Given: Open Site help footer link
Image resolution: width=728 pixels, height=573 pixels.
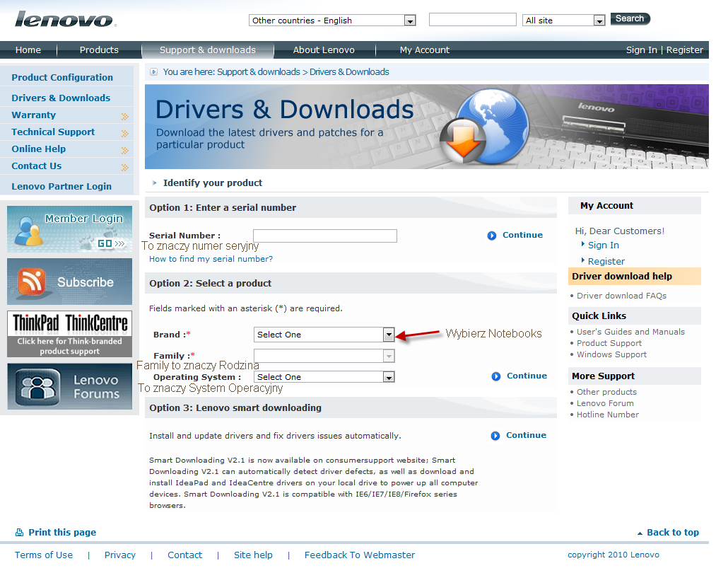Looking at the screenshot, I should pyautogui.click(x=253, y=555).
